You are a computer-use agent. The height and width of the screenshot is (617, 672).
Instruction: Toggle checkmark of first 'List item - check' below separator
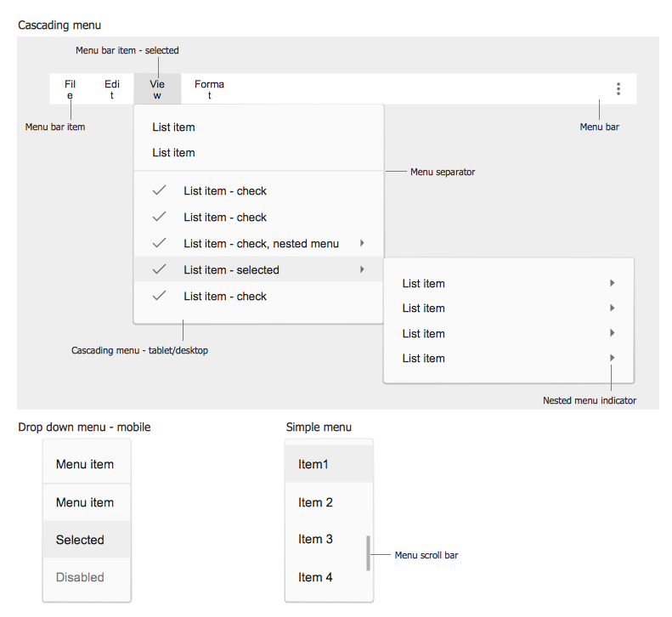tap(159, 190)
